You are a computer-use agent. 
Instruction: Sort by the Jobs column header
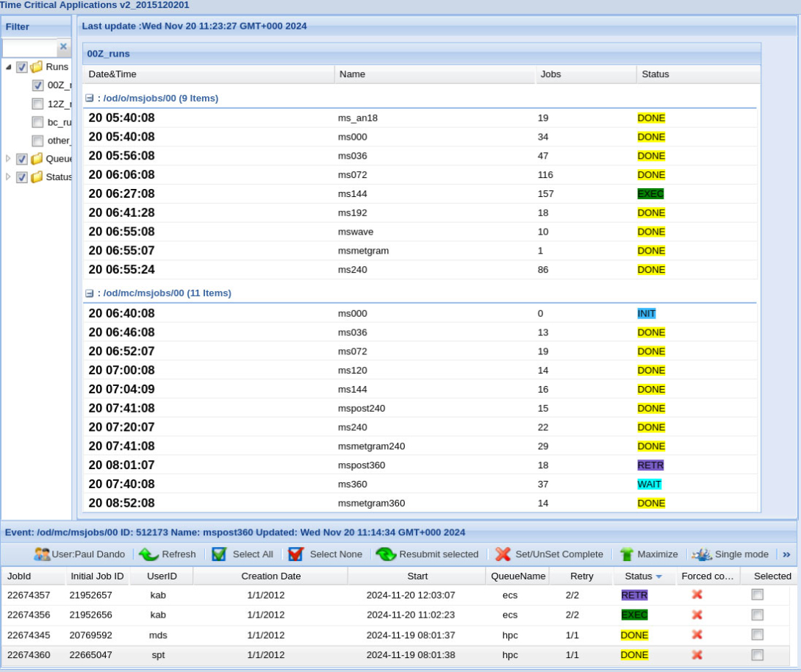pyautogui.click(x=586, y=74)
